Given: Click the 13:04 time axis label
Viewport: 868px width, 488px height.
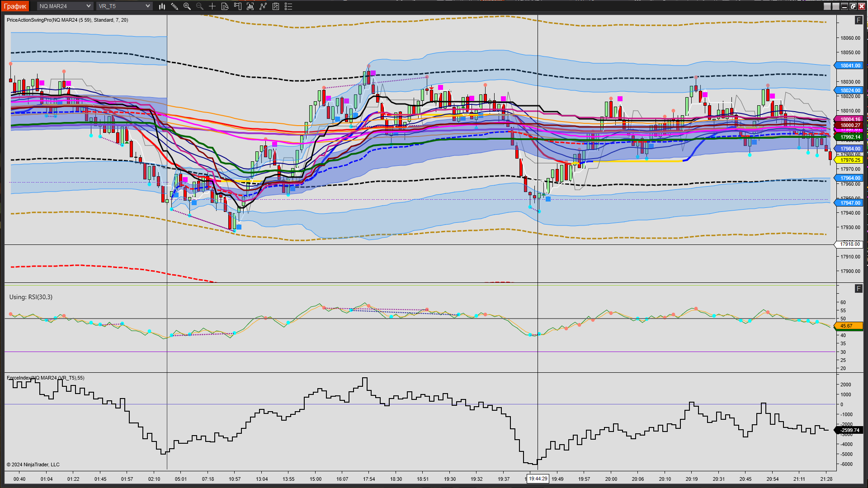Looking at the screenshot, I should coord(262,479).
